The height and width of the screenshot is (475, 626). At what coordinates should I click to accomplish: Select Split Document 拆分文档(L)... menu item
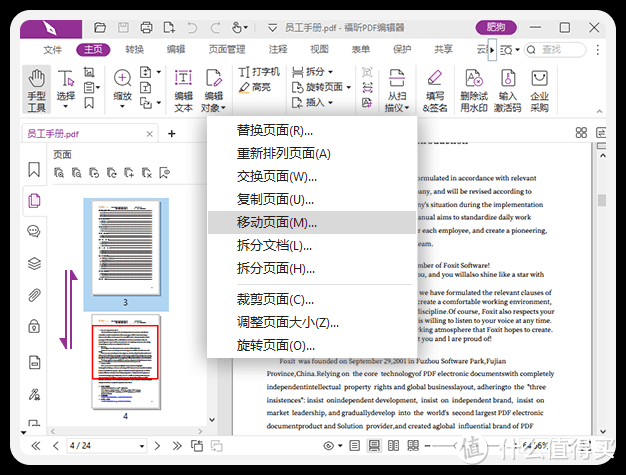coord(312,245)
